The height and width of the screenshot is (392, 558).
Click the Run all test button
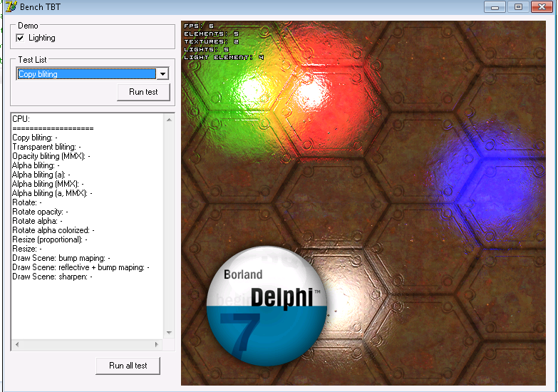tap(128, 366)
